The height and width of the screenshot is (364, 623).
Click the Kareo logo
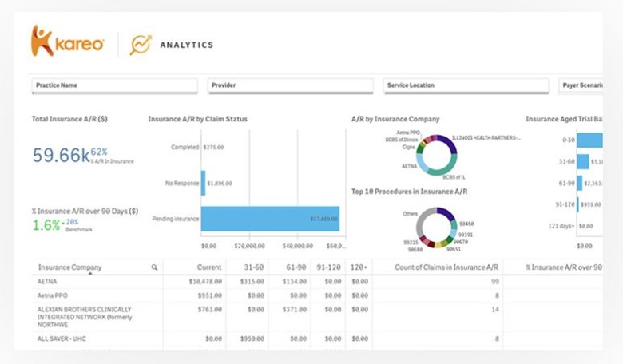tap(68, 41)
